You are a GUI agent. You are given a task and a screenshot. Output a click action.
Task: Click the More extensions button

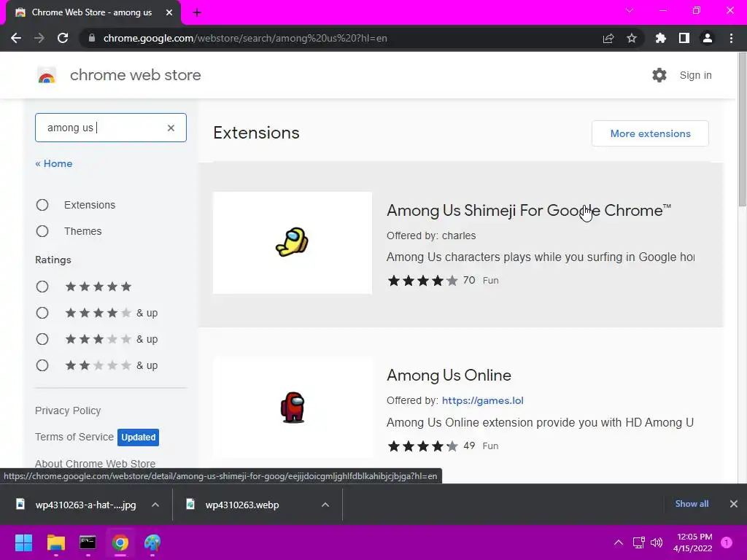[650, 134]
